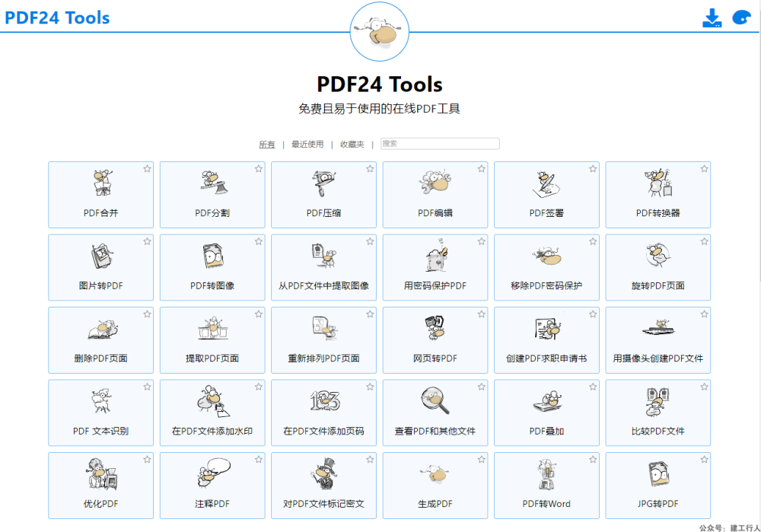Click the 重新排列PDF页面 icon
The height and width of the screenshot is (532, 761).
(x=325, y=328)
